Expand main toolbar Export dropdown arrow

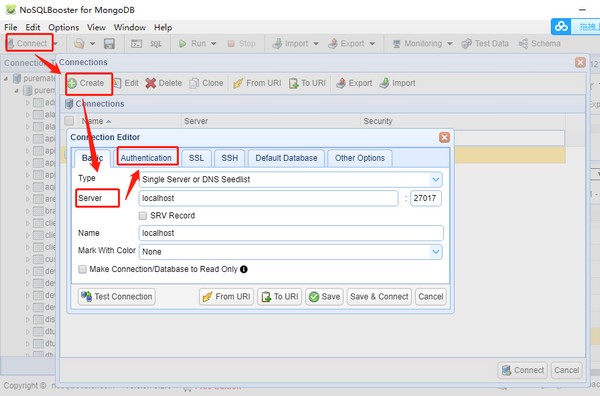tap(372, 44)
